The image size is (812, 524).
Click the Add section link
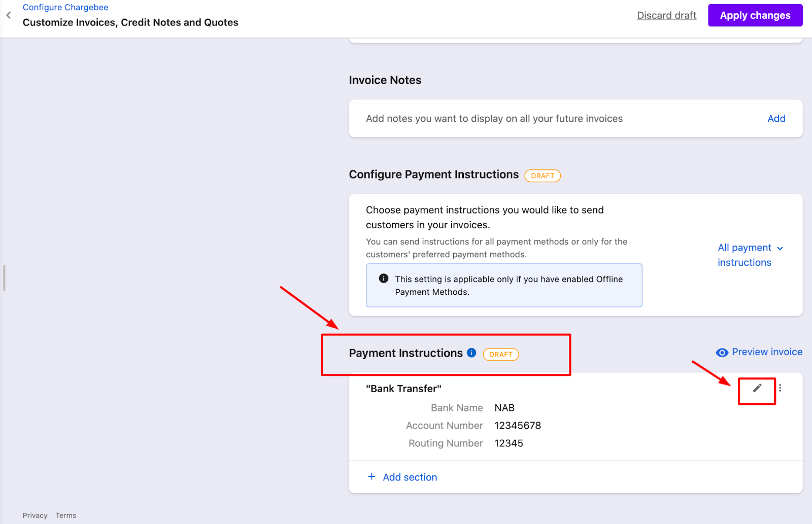tap(410, 477)
